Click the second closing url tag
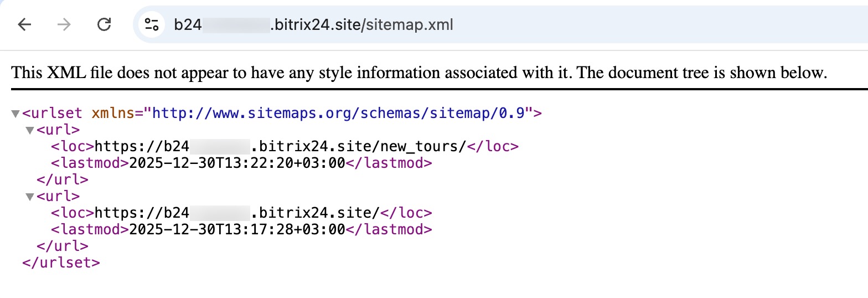The image size is (868, 298). coord(62,246)
